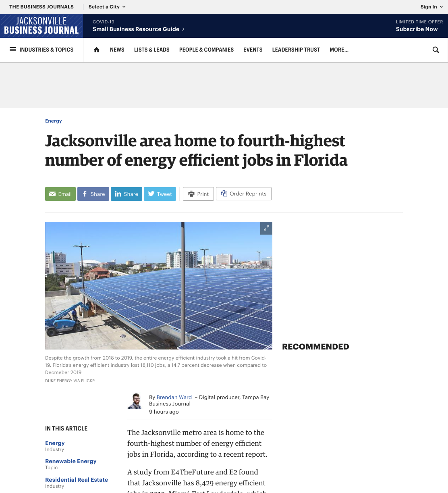Open LEADERSHIP TRUST menu item
Image resolution: width=448 pixels, height=493 pixels.
296,50
